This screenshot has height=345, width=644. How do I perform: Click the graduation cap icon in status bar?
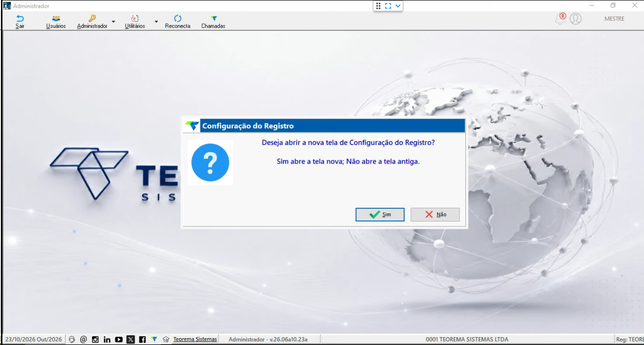[x=166, y=339]
